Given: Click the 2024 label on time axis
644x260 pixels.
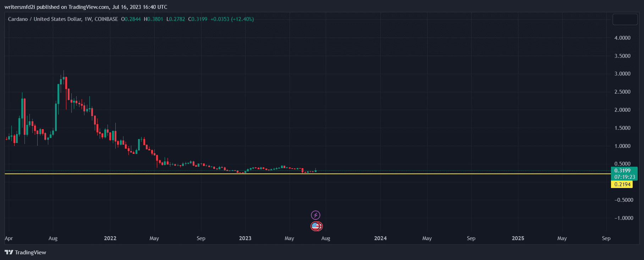Looking at the screenshot, I should 380,238.
